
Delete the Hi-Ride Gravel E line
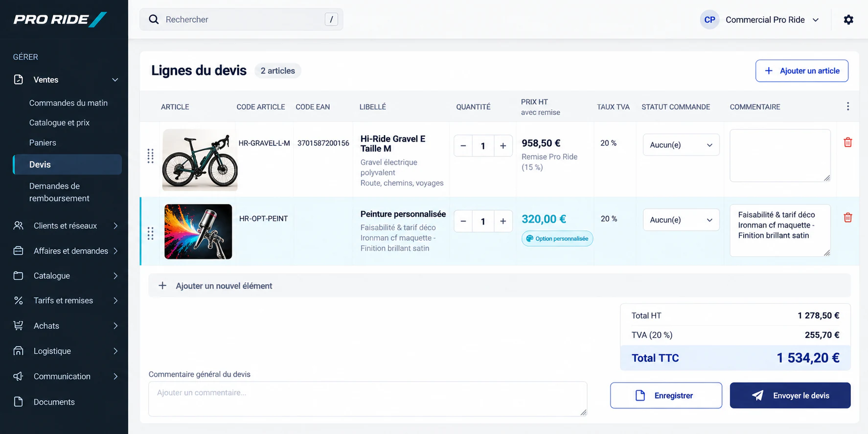tap(848, 142)
